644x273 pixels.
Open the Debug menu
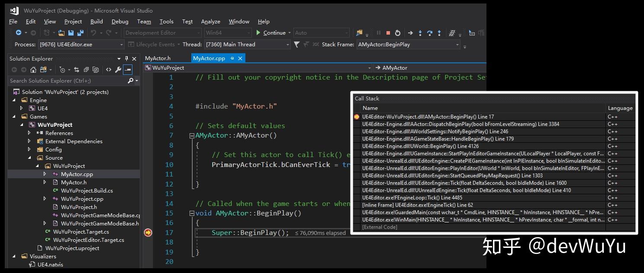click(119, 21)
